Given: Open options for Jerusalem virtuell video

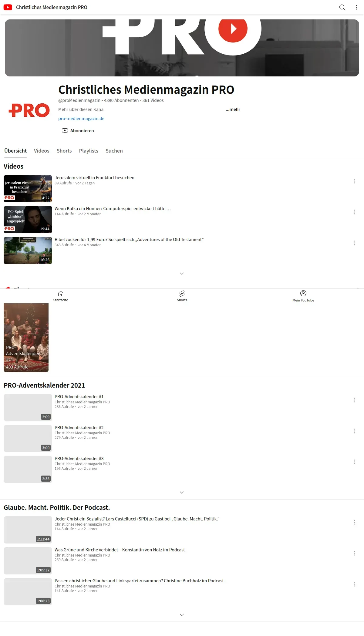Looking at the screenshot, I should pos(354,181).
